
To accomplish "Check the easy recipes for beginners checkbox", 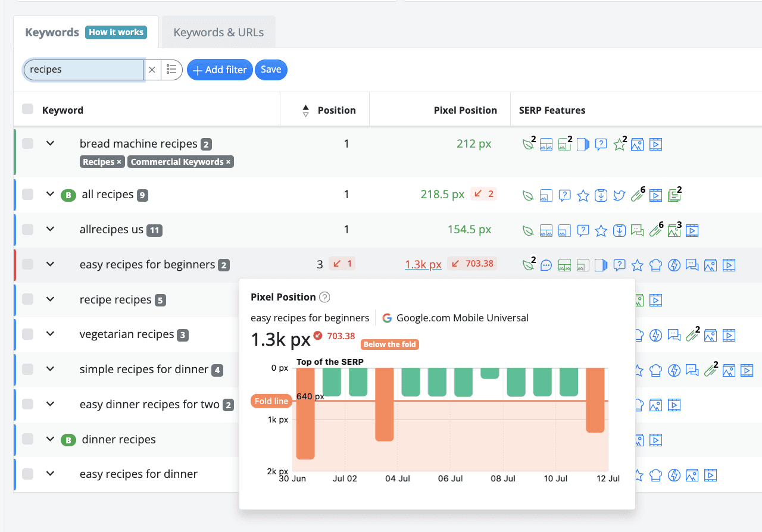I will click(27, 264).
